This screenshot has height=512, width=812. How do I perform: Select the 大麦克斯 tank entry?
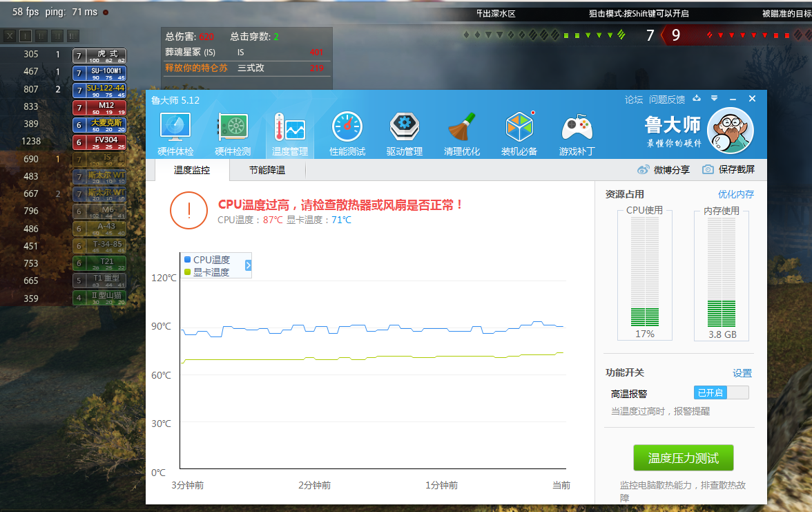(99, 125)
